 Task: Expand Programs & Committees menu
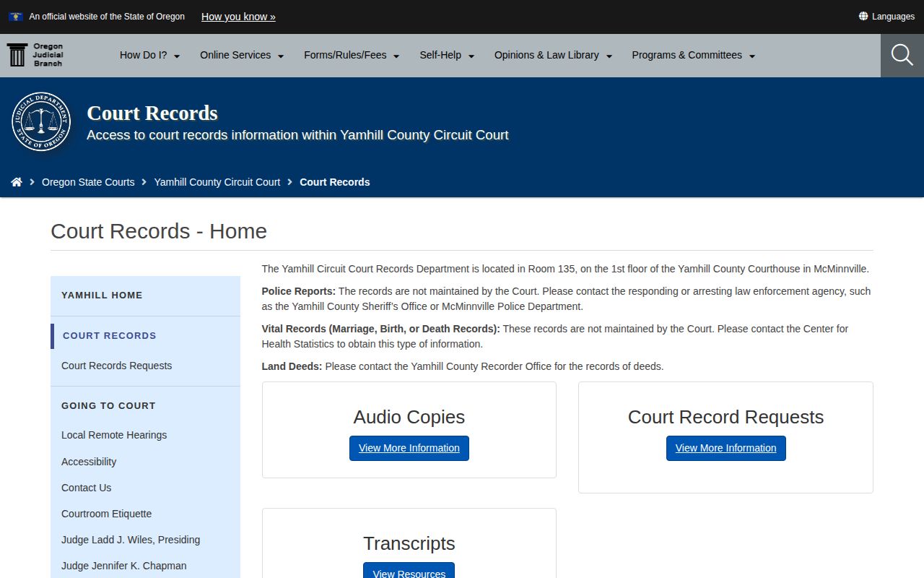click(x=694, y=55)
